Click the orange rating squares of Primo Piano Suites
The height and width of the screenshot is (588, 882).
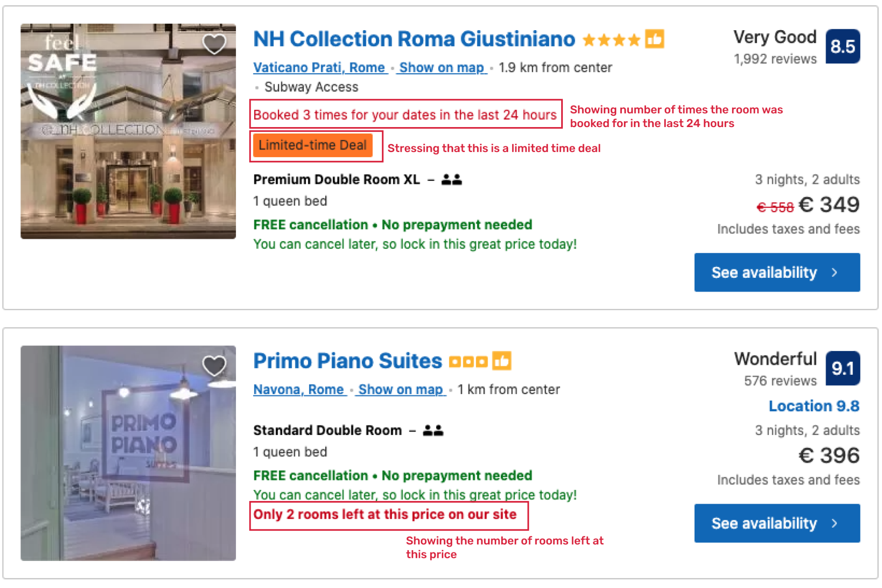[468, 362]
